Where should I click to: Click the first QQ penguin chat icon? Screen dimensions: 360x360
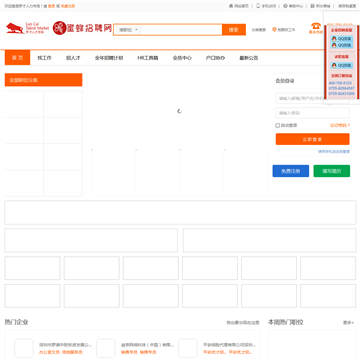334,39
